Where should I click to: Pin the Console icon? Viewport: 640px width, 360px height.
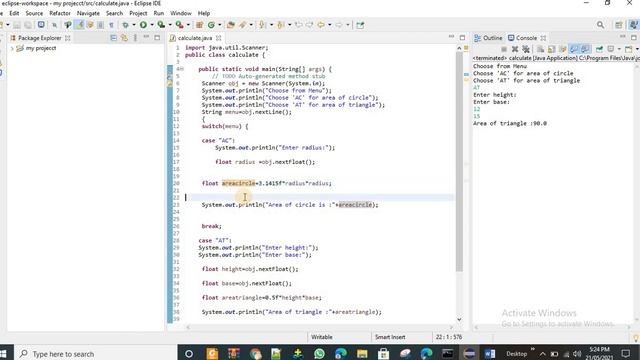point(600,49)
